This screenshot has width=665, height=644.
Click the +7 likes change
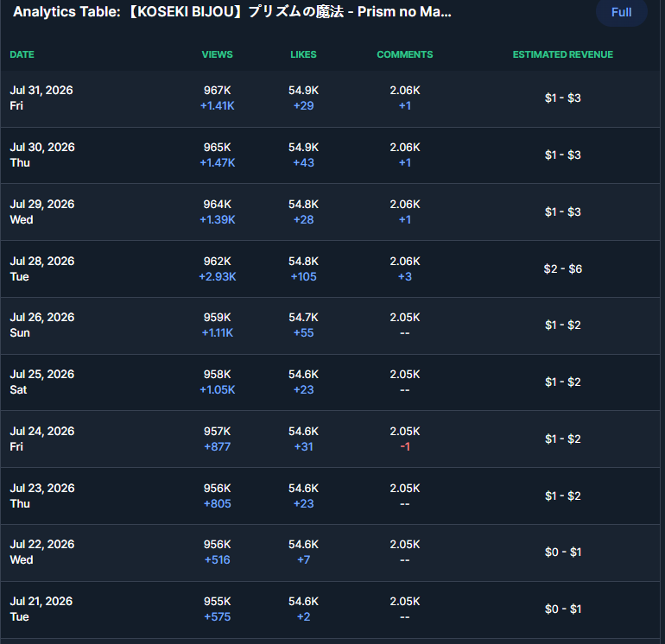coord(304,559)
